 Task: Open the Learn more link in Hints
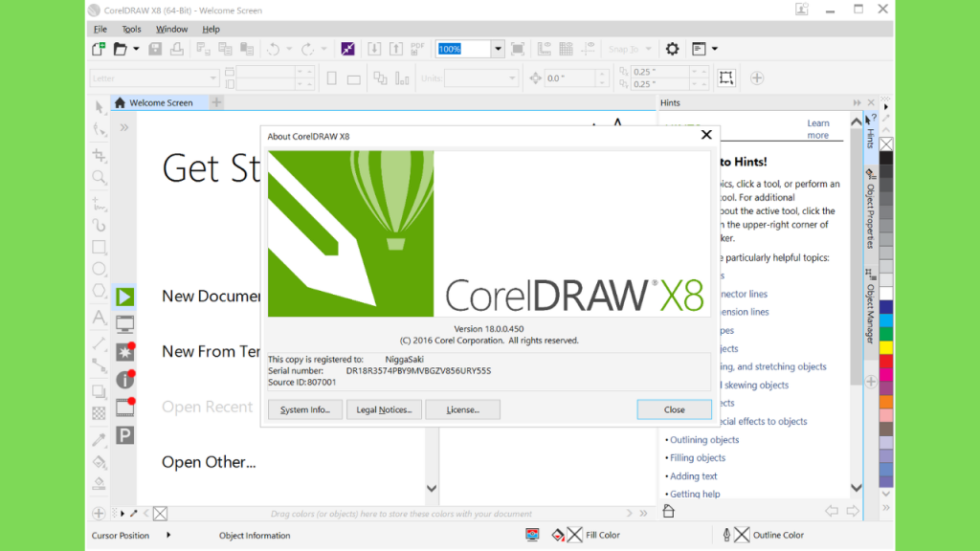point(818,129)
